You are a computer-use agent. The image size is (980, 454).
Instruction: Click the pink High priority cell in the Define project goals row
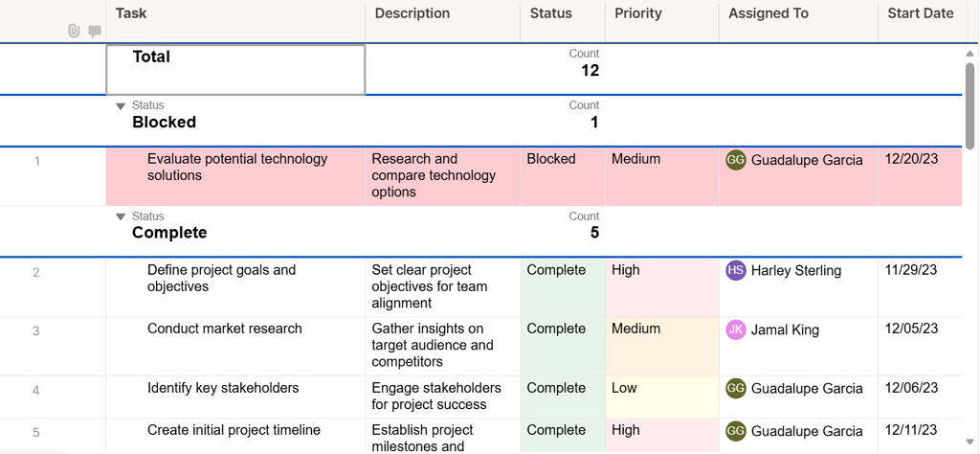point(661,287)
